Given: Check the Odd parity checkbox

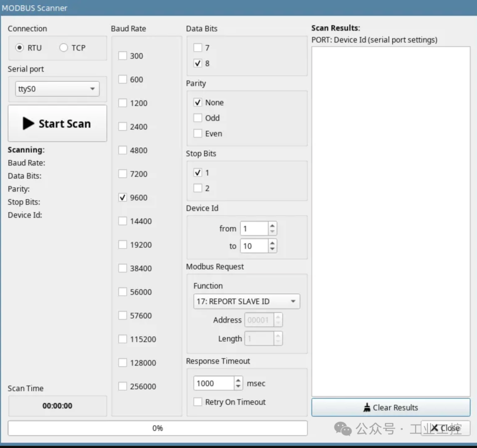Looking at the screenshot, I should [198, 118].
